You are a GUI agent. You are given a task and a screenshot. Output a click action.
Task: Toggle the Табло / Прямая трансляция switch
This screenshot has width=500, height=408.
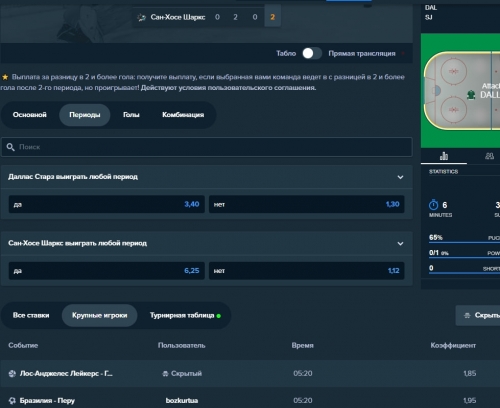[312, 53]
